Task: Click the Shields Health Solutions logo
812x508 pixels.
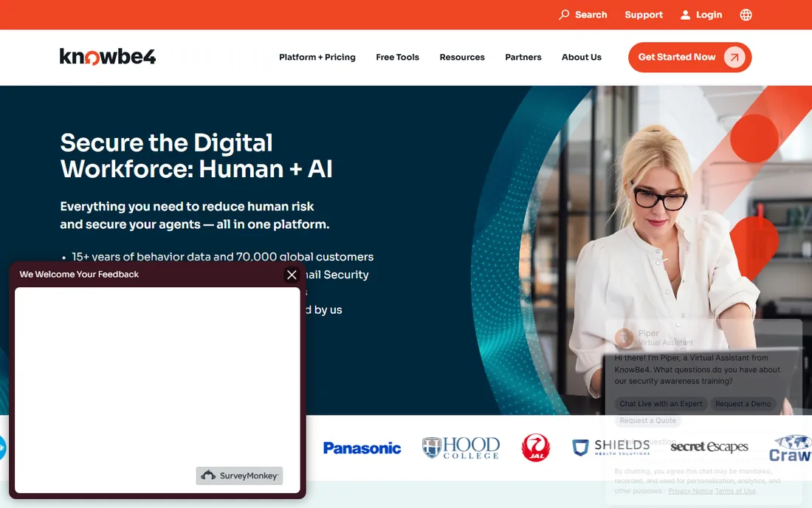Action: tap(611, 447)
